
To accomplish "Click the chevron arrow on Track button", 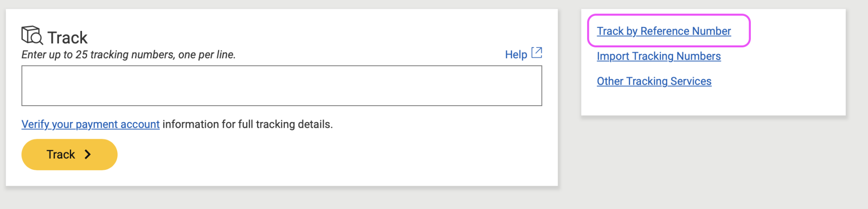I will (88, 155).
